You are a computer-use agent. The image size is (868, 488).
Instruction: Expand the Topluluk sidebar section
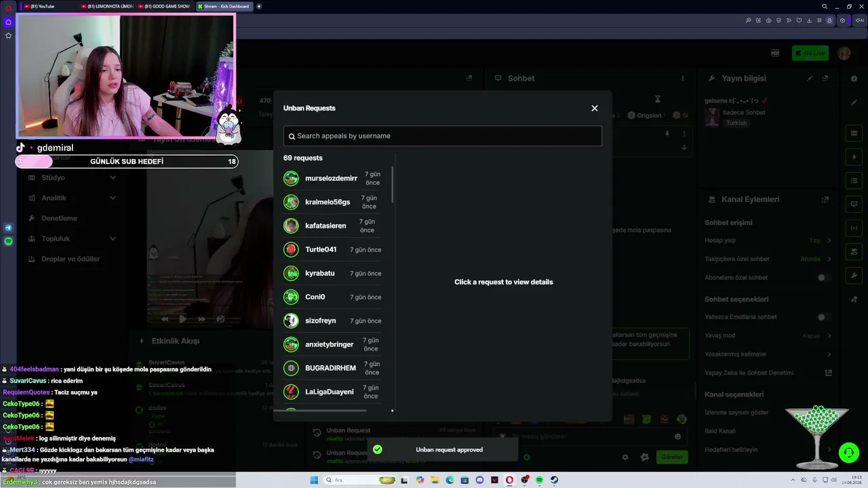pos(72,239)
